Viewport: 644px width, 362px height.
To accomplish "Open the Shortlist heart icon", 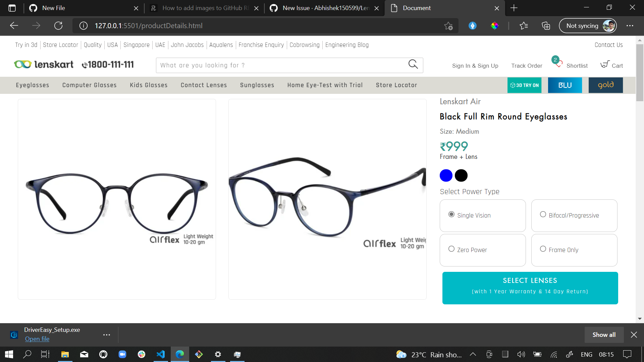I will click(x=558, y=64).
